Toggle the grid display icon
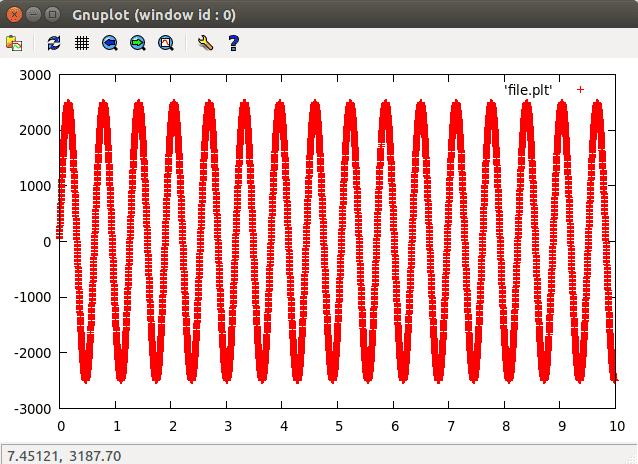Screen dimensions: 638x464 (x=82, y=43)
